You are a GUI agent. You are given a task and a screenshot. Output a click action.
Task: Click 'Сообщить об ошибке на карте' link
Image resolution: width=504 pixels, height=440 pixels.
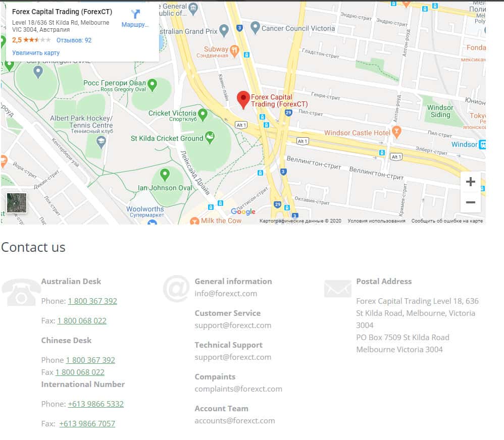(447, 221)
